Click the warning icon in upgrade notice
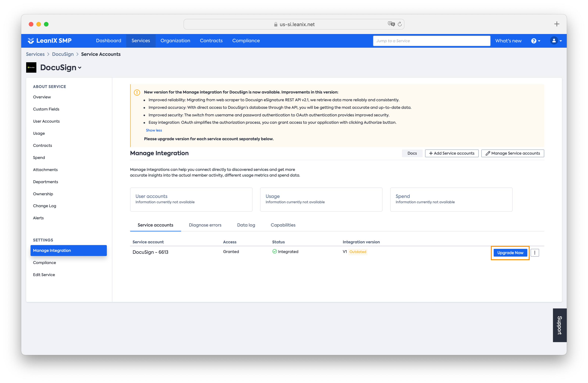 tap(137, 93)
